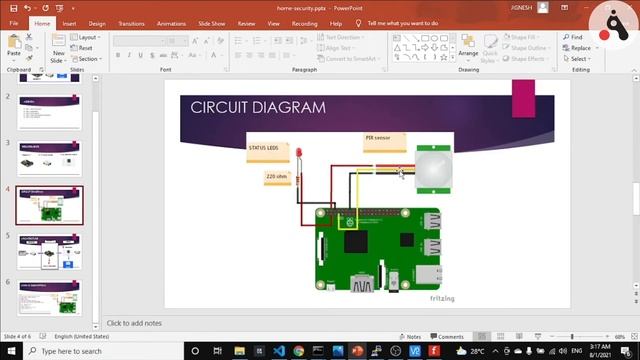The image size is (640, 360).
Task: Insert a Text Box from shapes gallery
Action: [x=397, y=38]
